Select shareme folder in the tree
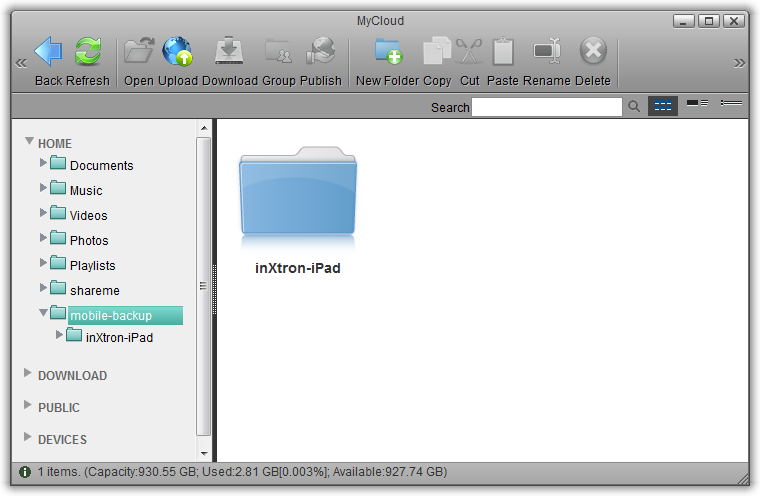The image size is (760, 496). 94,290
